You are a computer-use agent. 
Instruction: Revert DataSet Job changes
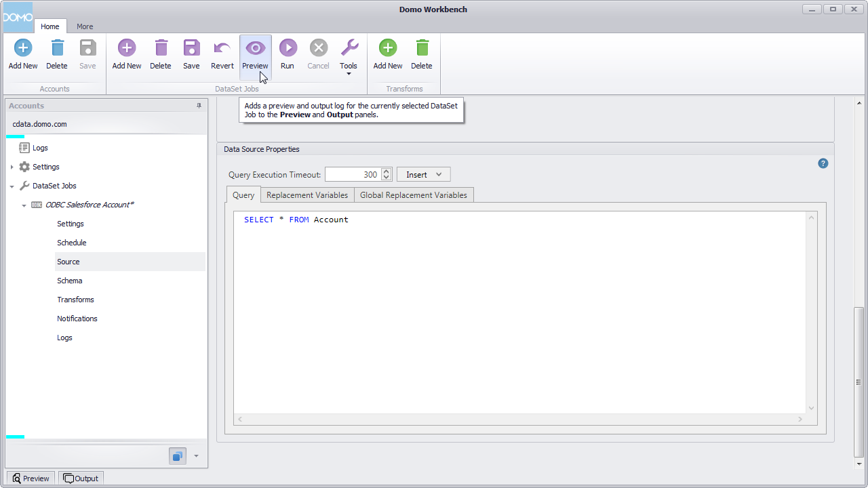[x=222, y=47]
